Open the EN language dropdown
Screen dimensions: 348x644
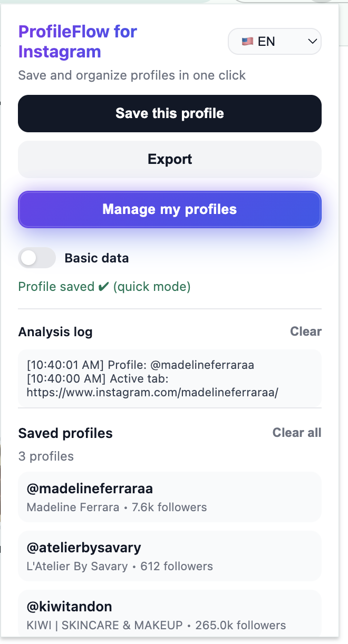274,41
